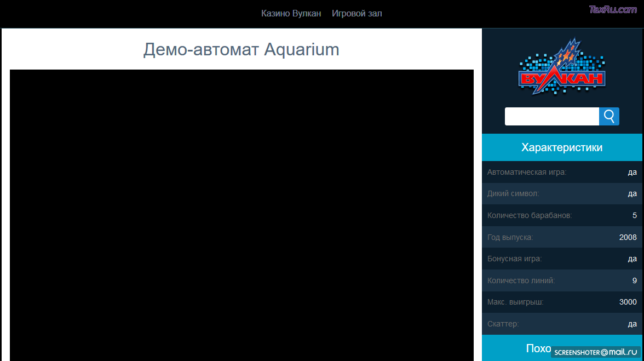Click inside the black demo game area
Screen dimensions: 644x361
242,215
